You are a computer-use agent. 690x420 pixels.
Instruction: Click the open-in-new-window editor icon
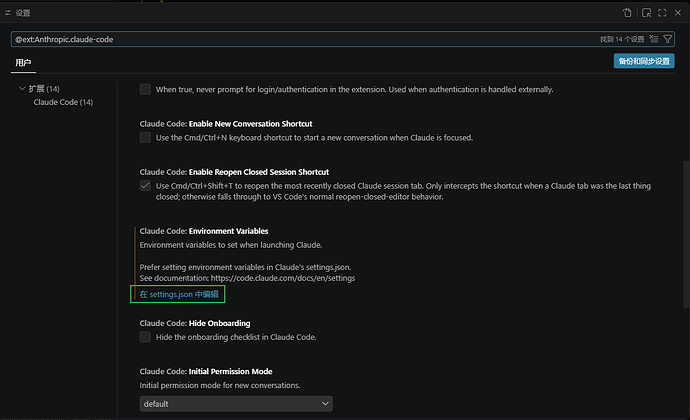click(x=646, y=13)
